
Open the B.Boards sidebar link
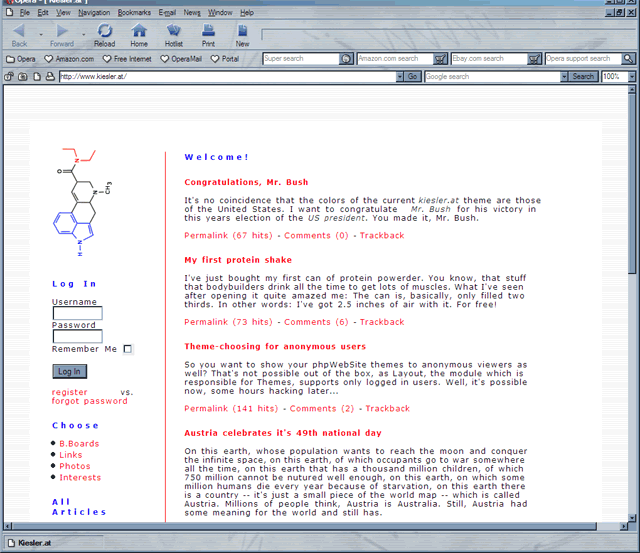point(78,443)
